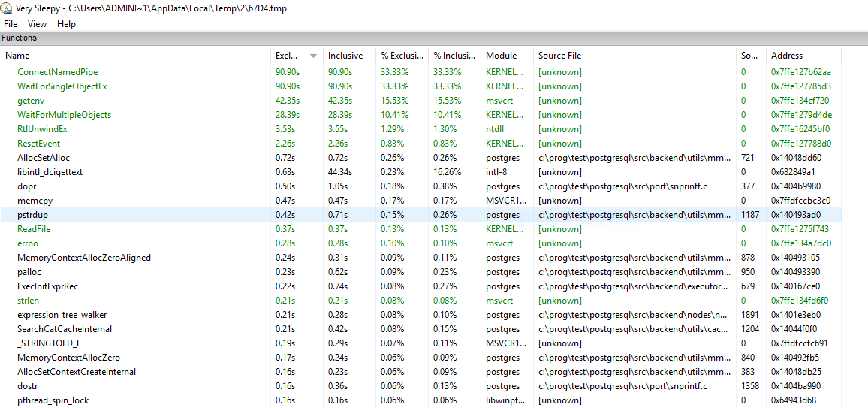Open the Help menu
Viewport: 868px width, 408px height.
click(x=66, y=24)
